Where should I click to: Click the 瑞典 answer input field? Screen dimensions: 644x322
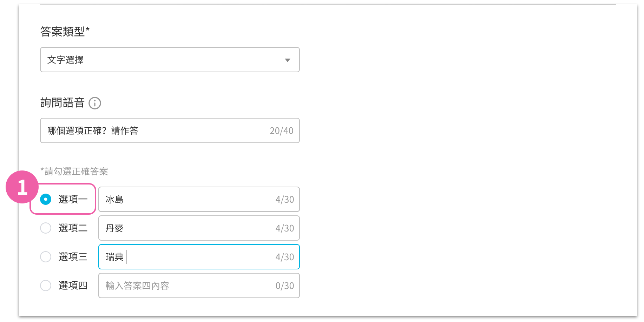(199, 257)
